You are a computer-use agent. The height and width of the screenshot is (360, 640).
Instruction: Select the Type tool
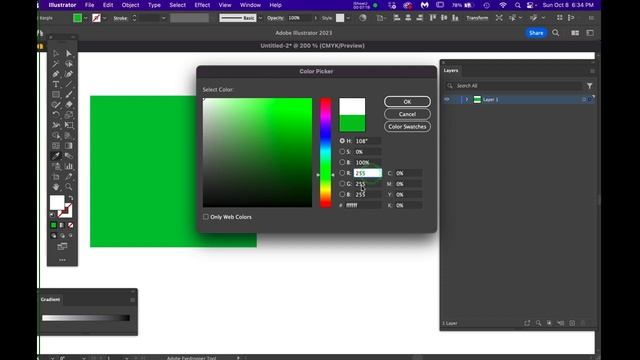pos(56,84)
